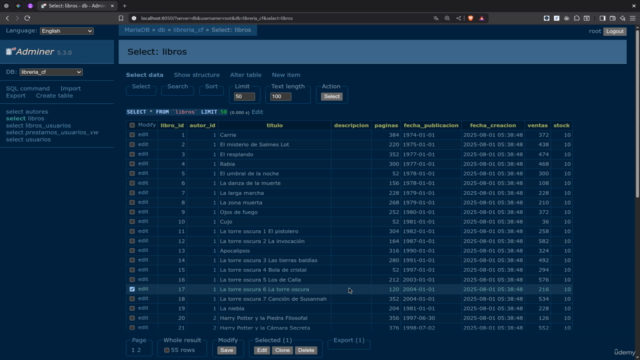This screenshot has width=640, height=360.
Task: Open select libros_usuarios in sidebar
Action: coord(38,126)
